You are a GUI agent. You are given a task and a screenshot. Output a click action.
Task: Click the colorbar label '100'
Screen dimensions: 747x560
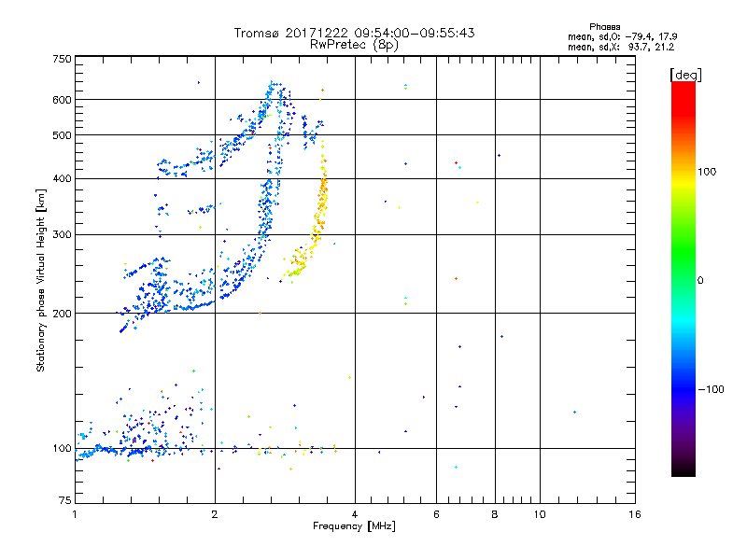[707, 172]
